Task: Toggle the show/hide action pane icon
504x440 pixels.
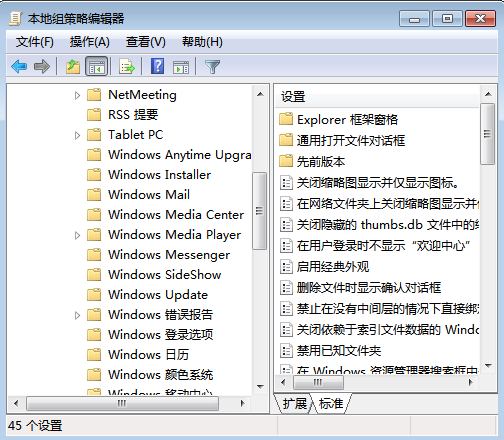Action: (181, 67)
